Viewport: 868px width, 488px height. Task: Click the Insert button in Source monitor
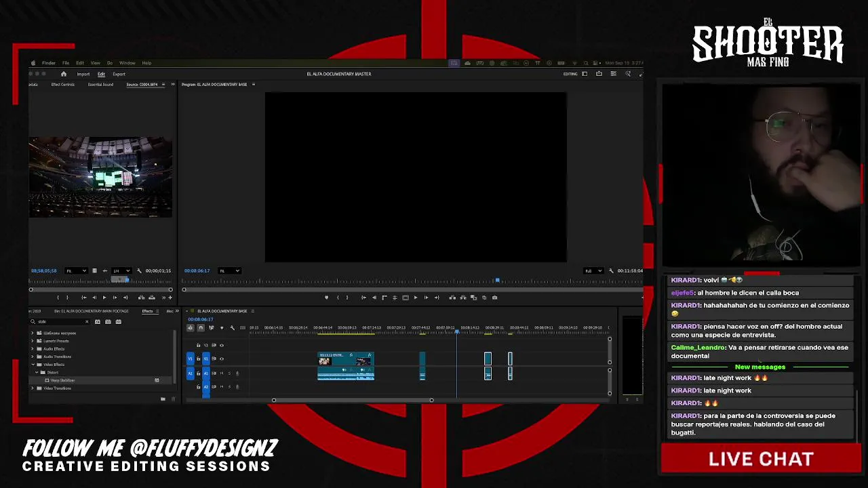click(x=141, y=298)
